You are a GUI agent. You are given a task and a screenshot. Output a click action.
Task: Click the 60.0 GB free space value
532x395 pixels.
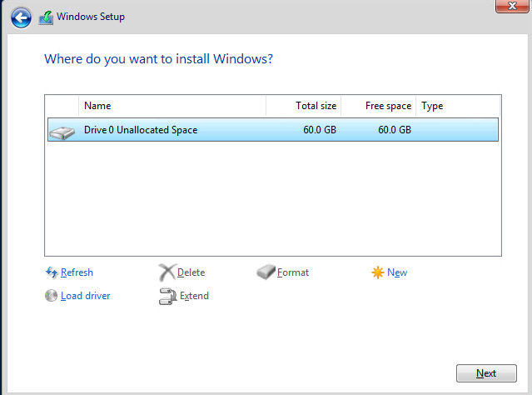[395, 130]
